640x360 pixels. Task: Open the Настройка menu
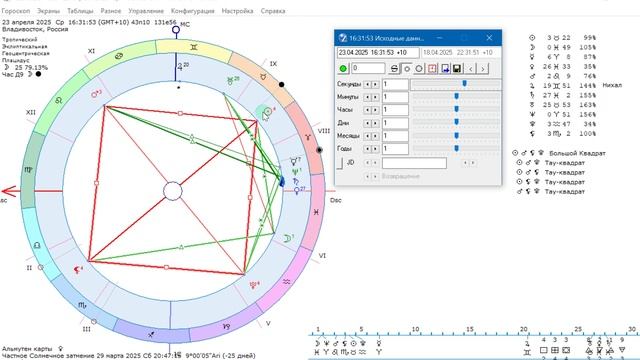pos(238,11)
